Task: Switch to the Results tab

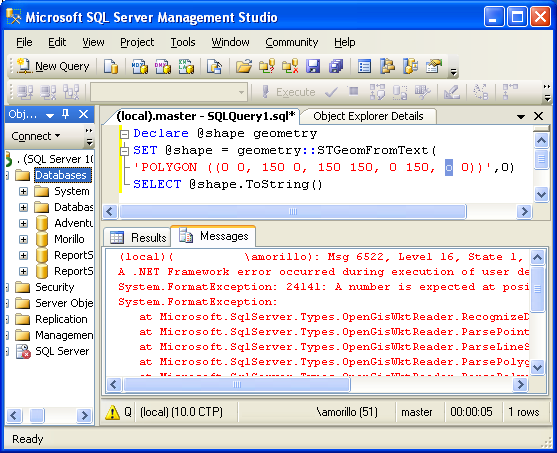Action: click(138, 237)
